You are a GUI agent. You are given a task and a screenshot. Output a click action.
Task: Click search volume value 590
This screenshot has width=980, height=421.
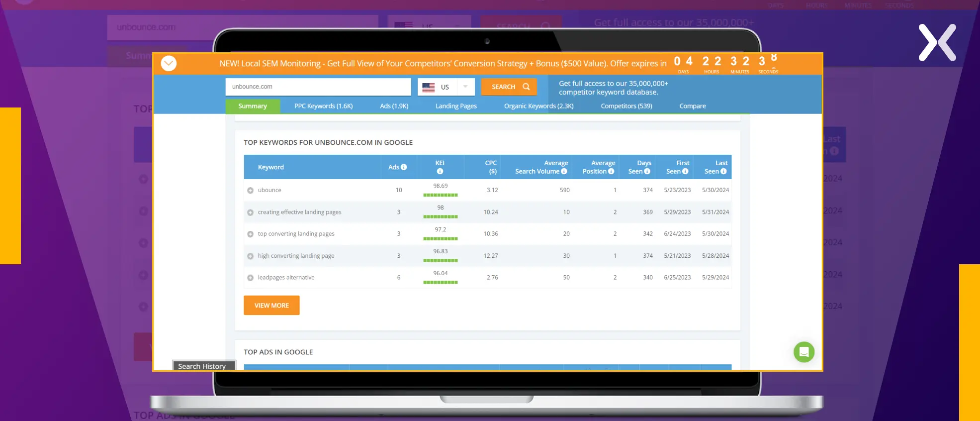[x=565, y=190]
